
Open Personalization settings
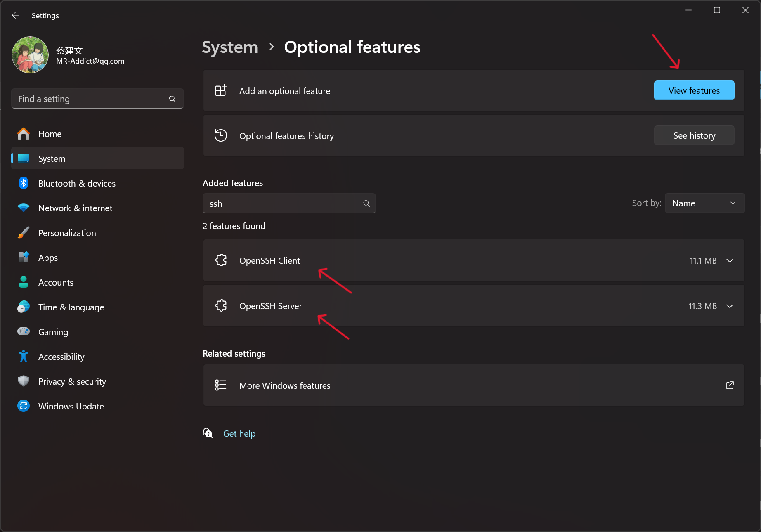tap(97, 233)
